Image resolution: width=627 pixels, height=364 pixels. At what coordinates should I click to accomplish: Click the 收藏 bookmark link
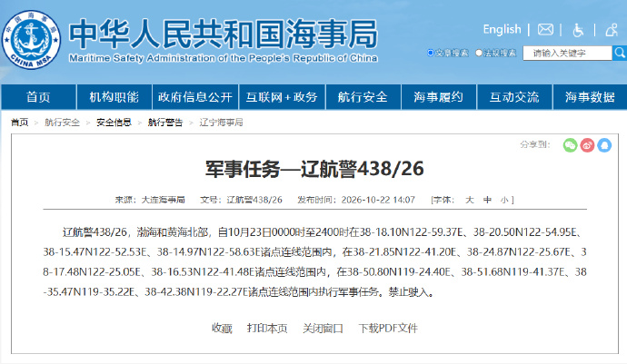click(222, 328)
